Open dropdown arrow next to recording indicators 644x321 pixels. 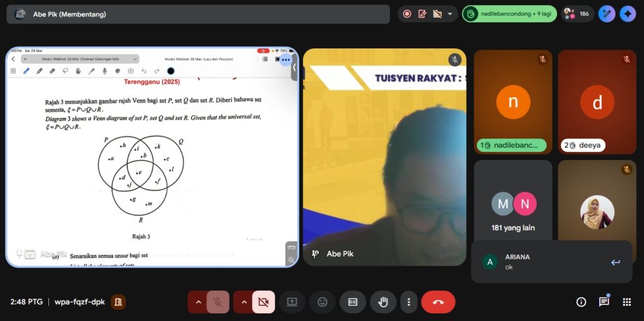click(x=450, y=14)
